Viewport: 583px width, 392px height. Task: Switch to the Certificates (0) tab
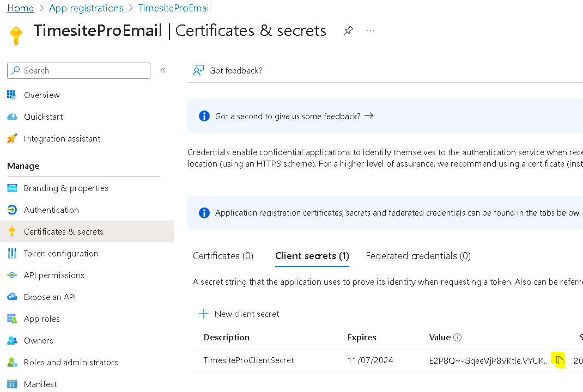(223, 256)
